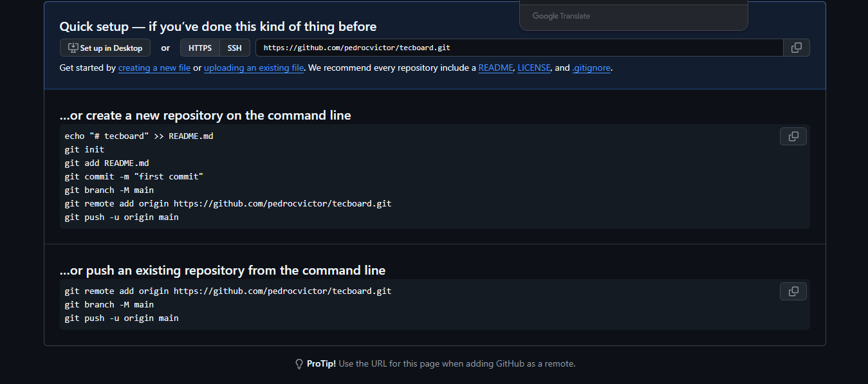Copy the push existing repository commands
Screen dimensions: 868x384
tap(793, 291)
